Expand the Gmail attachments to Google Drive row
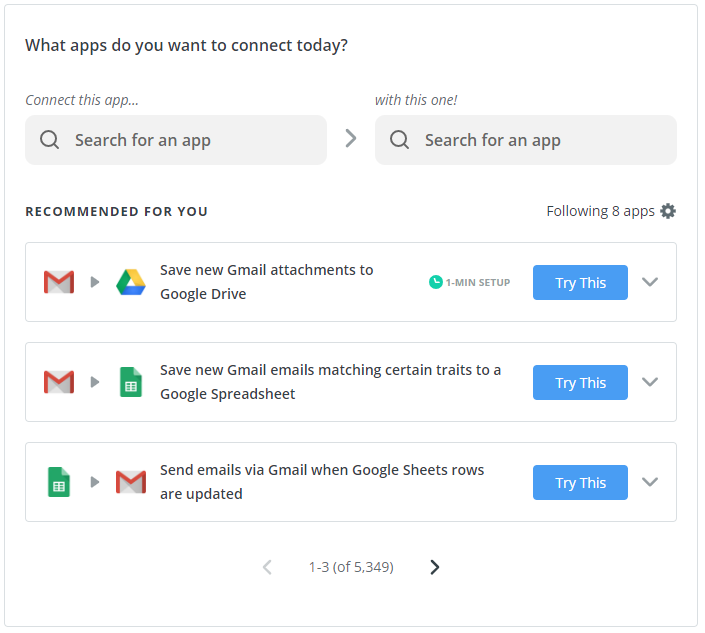This screenshot has height=633, width=705. pyautogui.click(x=650, y=282)
